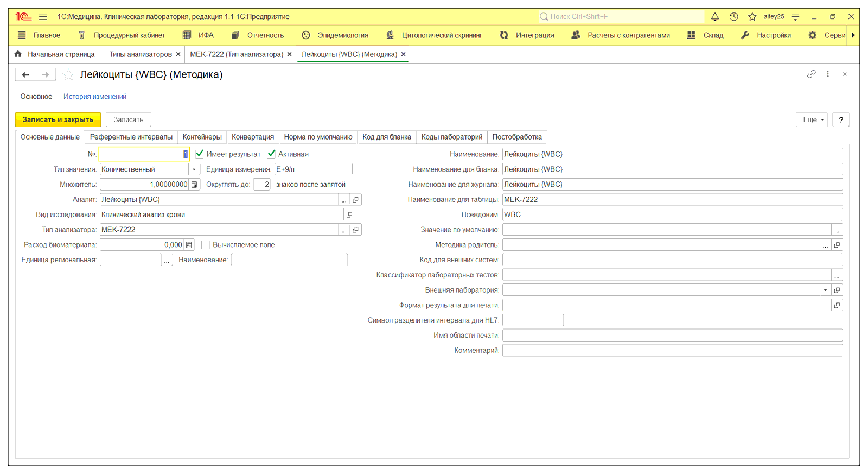
Task: Open the Еще dropdown menu
Action: click(812, 120)
